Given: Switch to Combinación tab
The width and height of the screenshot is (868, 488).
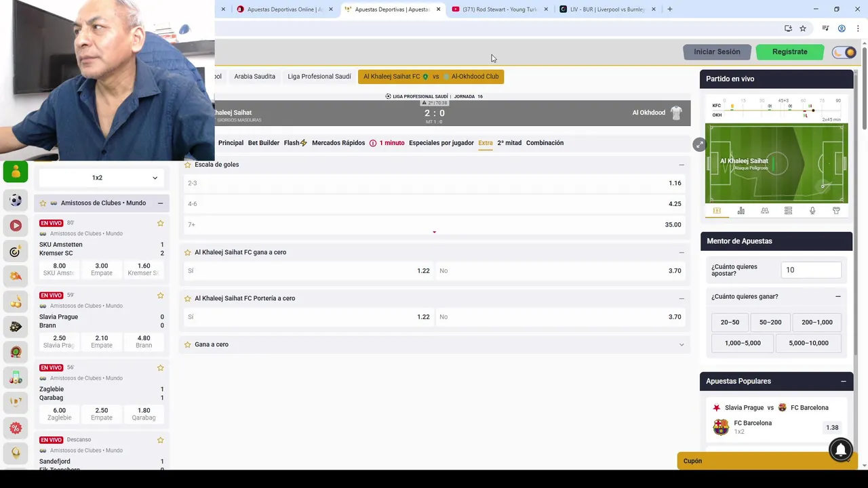Looking at the screenshot, I should coord(545,143).
